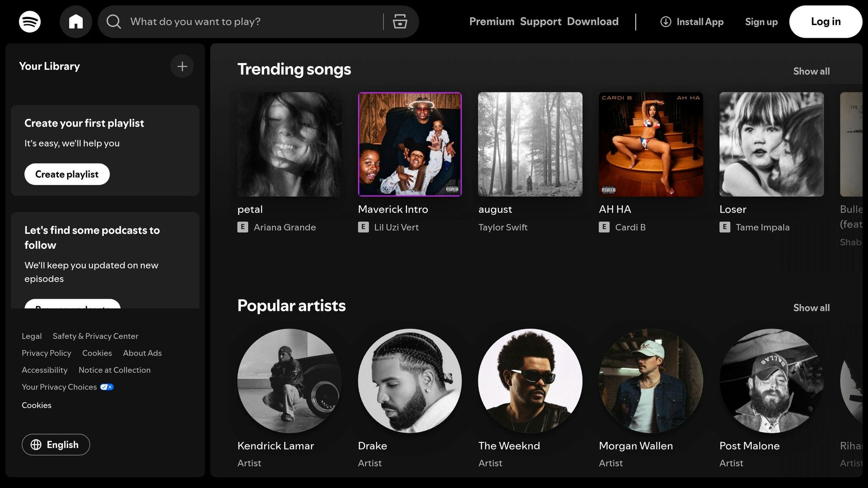Image resolution: width=868 pixels, height=488 pixels.
Task: Open Post Malone's artist photo
Action: pyautogui.click(x=771, y=381)
